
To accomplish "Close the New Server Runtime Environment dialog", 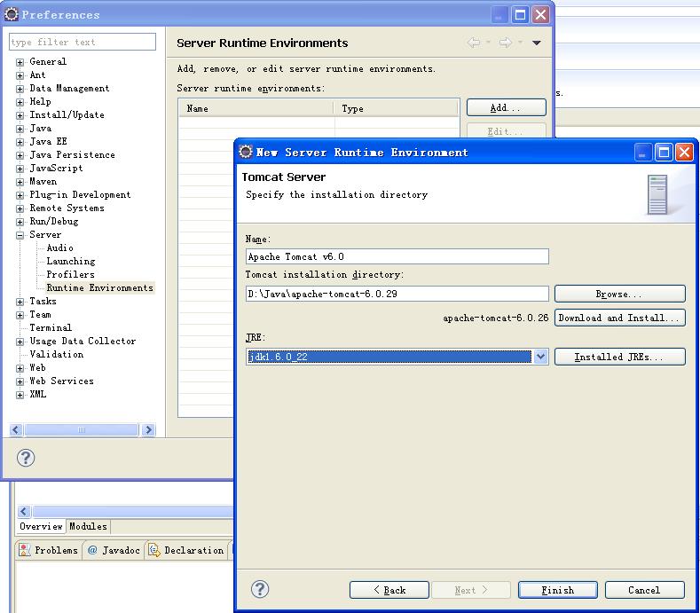I will point(684,153).
